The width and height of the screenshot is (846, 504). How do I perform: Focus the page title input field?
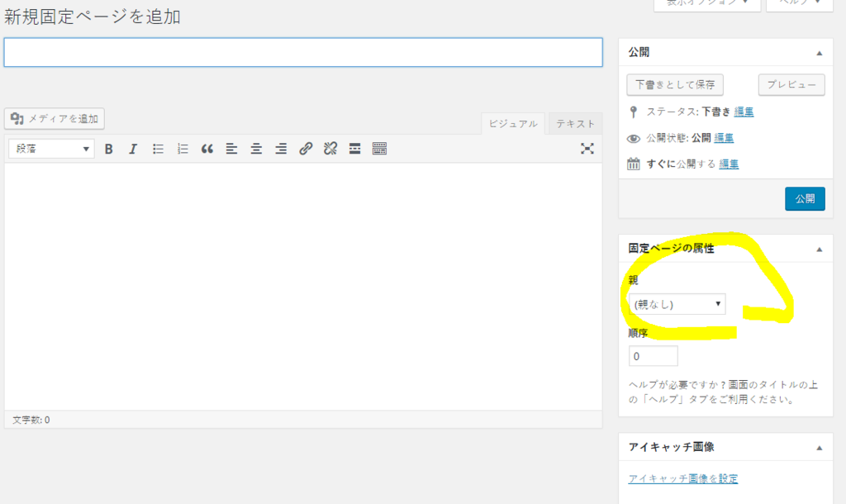point(303,52)
